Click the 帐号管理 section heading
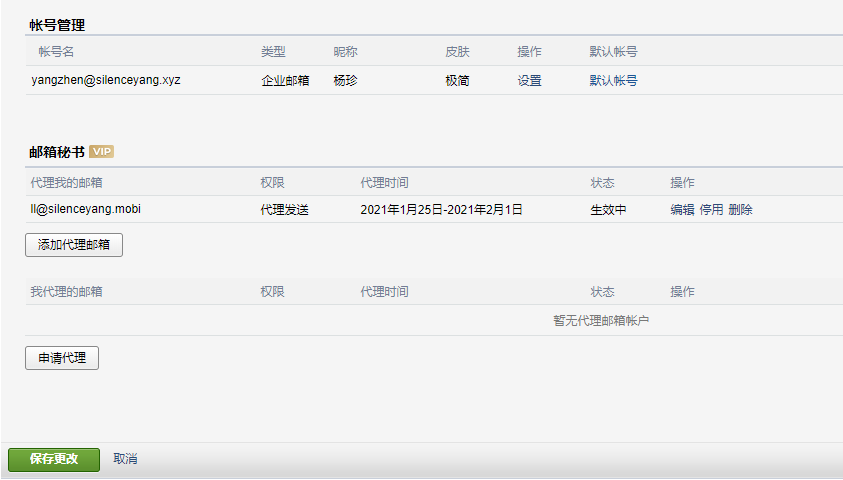This screenshot has width=843, height=480. [56, 23]
